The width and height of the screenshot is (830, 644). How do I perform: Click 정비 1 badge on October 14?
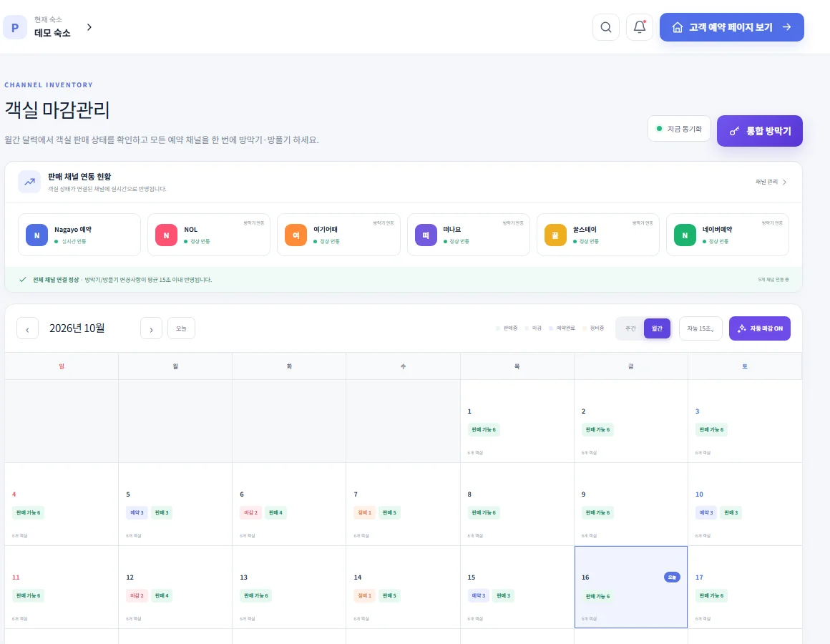tap(365, 596)
